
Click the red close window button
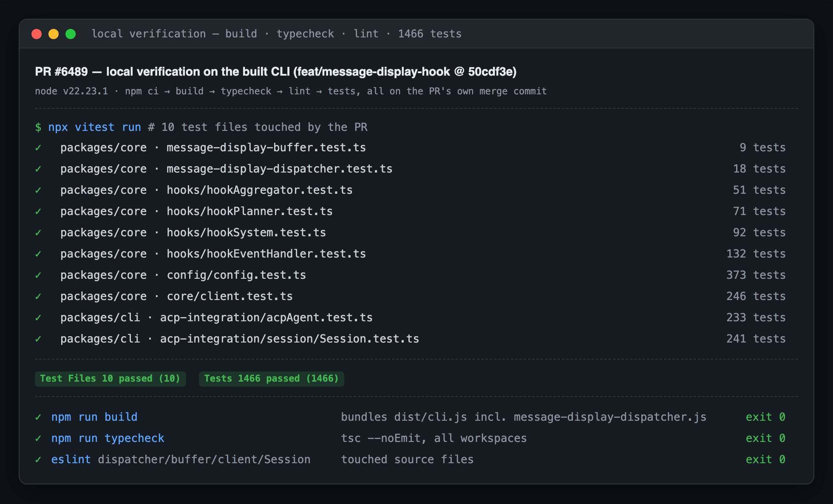click(37, 34)
